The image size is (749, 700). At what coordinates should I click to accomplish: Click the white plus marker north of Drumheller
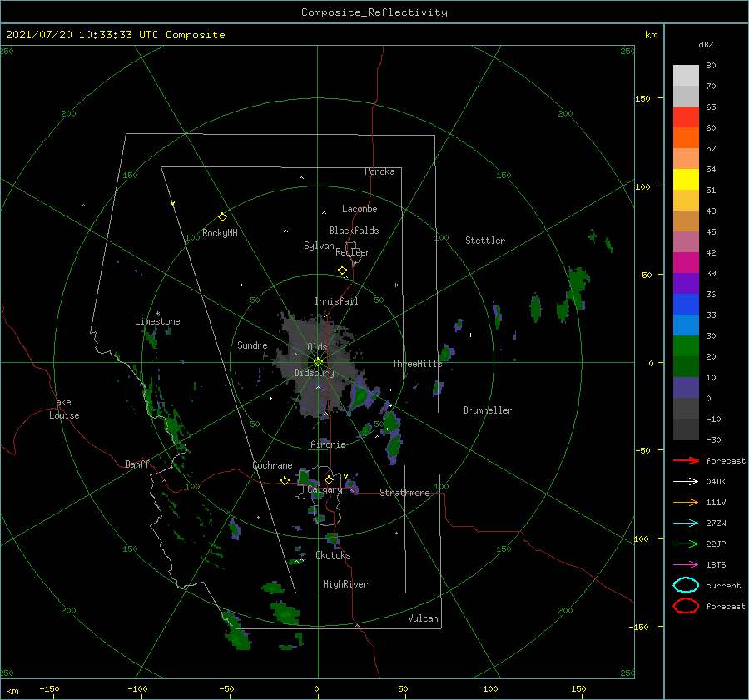coord(470,335)
